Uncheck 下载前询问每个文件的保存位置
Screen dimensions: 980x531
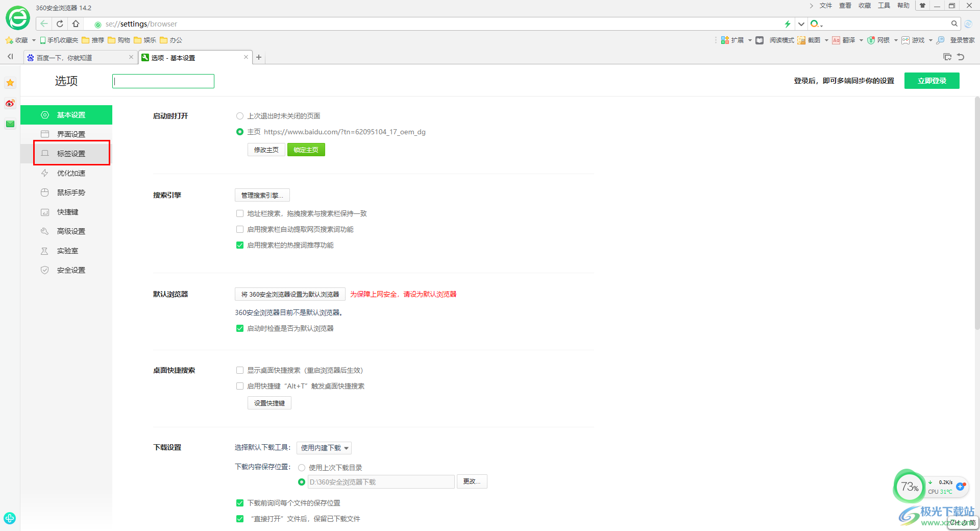240,503
